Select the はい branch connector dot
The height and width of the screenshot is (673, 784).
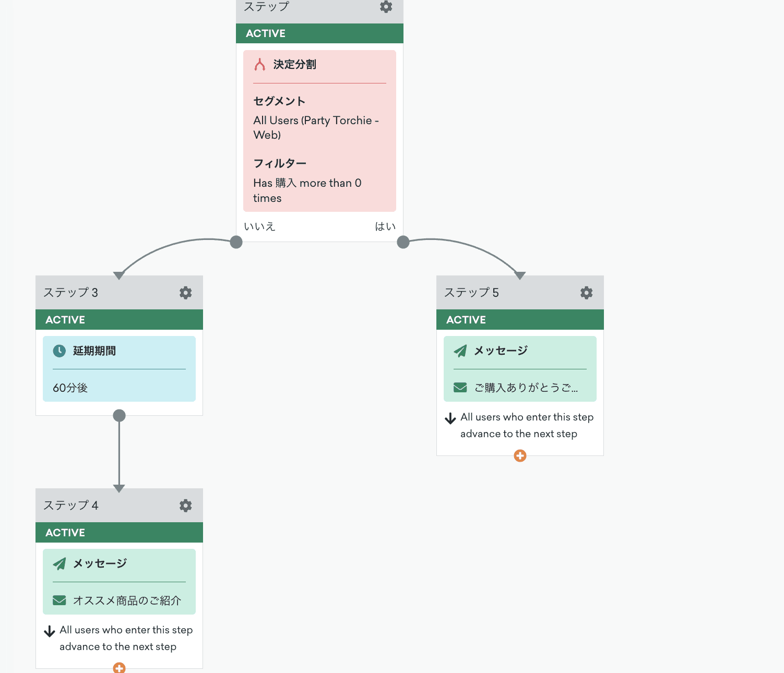[x=403, y=242]
